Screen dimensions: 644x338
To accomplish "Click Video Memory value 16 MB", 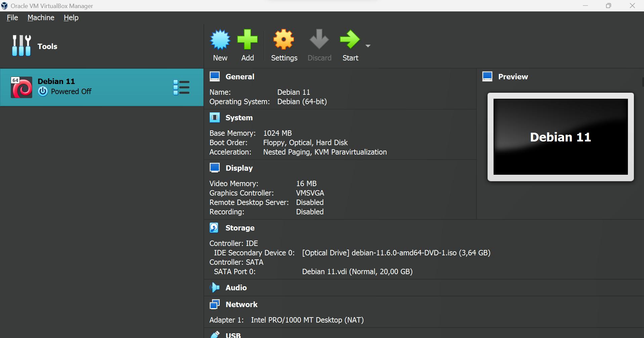I will point(306,183).
